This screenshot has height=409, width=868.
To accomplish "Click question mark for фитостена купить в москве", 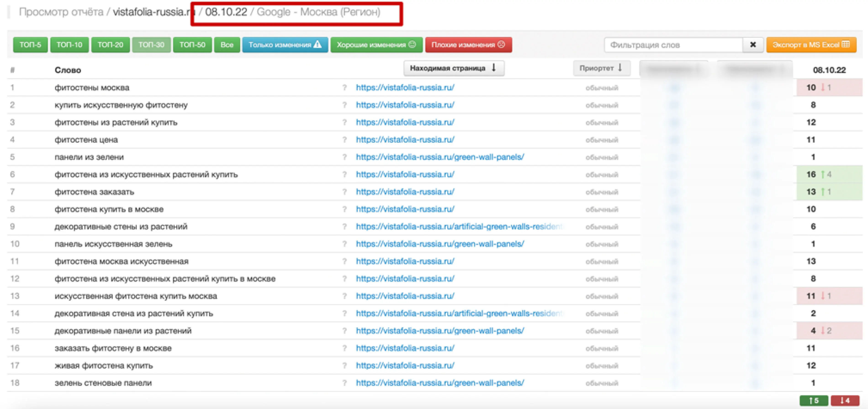I will [x=344, y=209].
